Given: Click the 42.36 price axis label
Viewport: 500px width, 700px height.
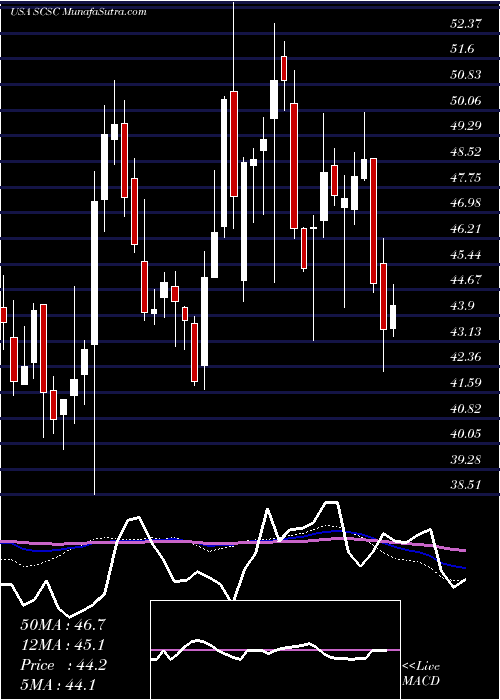Looking at the screenshot, I should pyautogui.click(x=466, y=358).
